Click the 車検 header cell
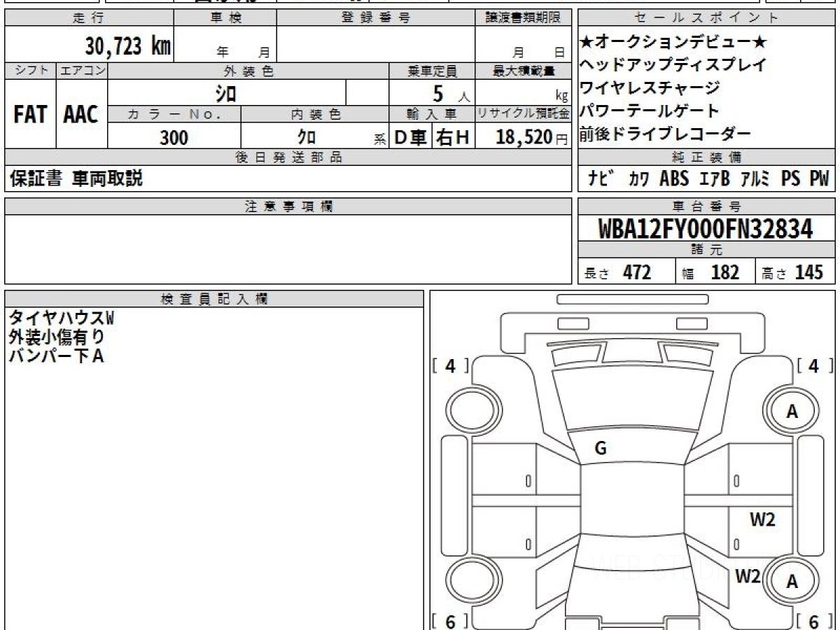The image size is (840, 630). (x=225, y=18)
